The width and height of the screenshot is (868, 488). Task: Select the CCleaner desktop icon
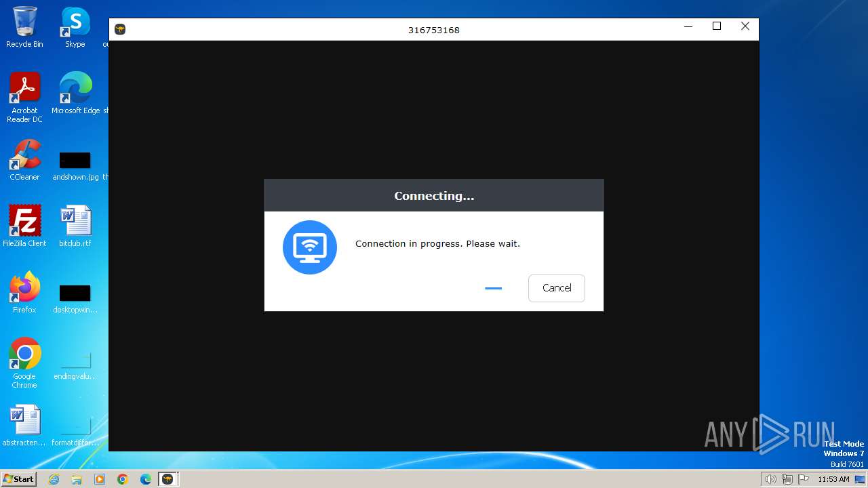pyautogui.click(x=24, y=160)
